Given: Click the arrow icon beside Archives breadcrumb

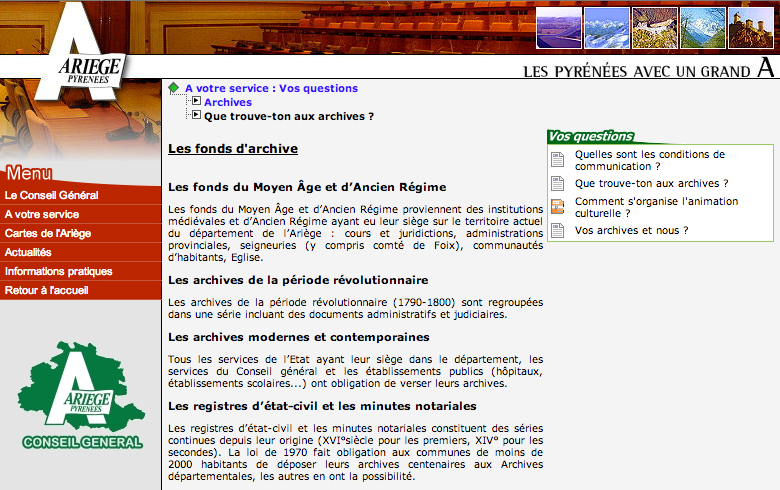Looking at the screenshot, I should pyautogui.click(x=196, y=101).
